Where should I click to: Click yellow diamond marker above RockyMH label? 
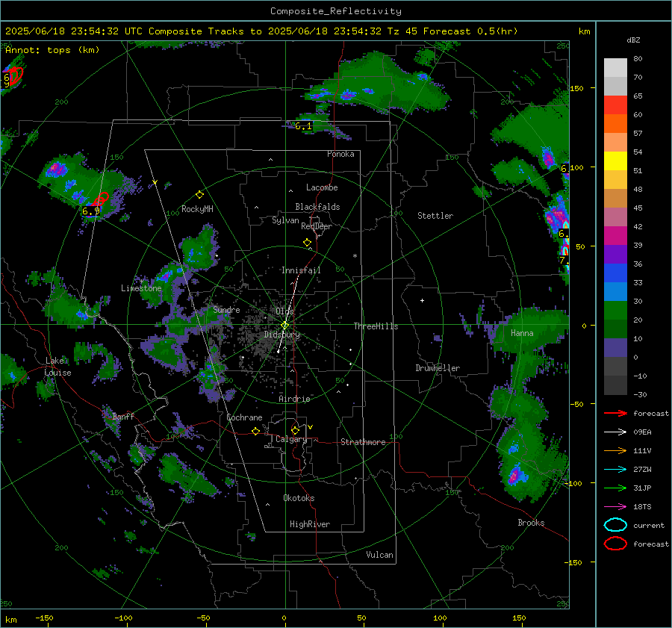tap(199, 195)
